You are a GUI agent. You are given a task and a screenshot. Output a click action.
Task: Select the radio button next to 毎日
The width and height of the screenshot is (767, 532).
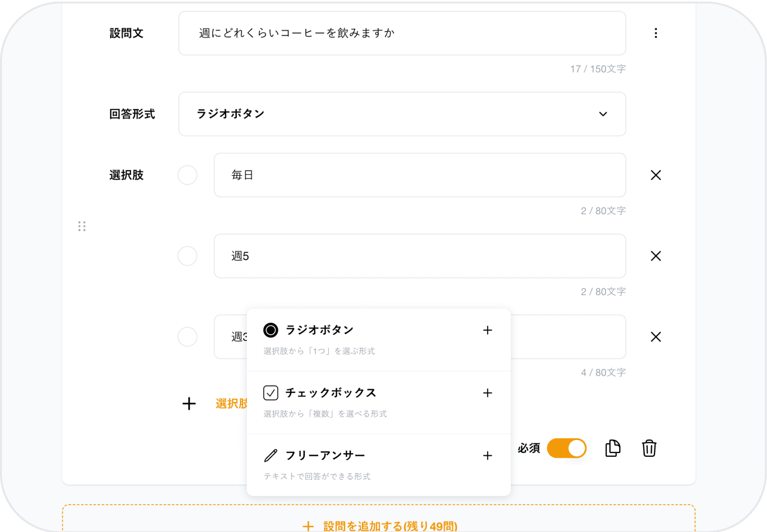pos(187,175)
